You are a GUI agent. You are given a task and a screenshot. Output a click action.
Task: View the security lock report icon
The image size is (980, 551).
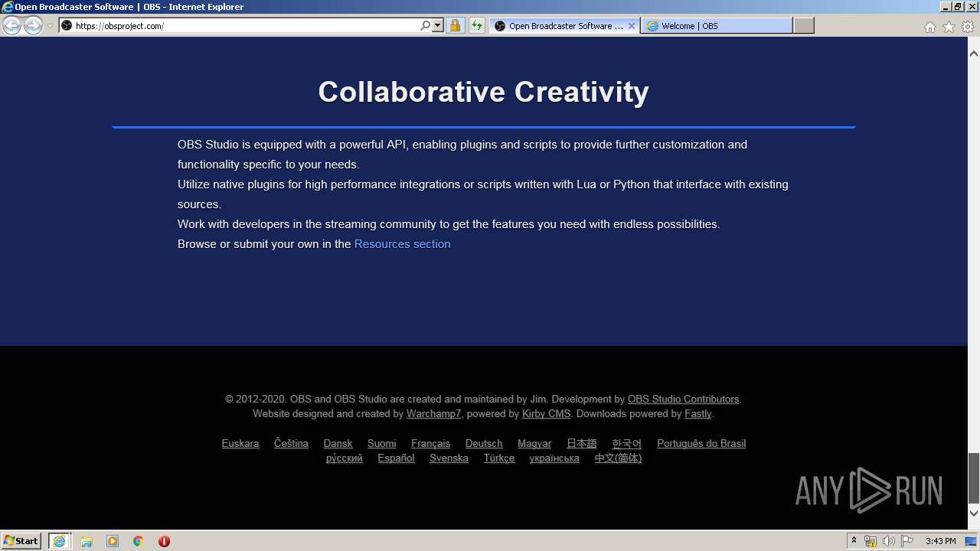(x=455, y=25)
